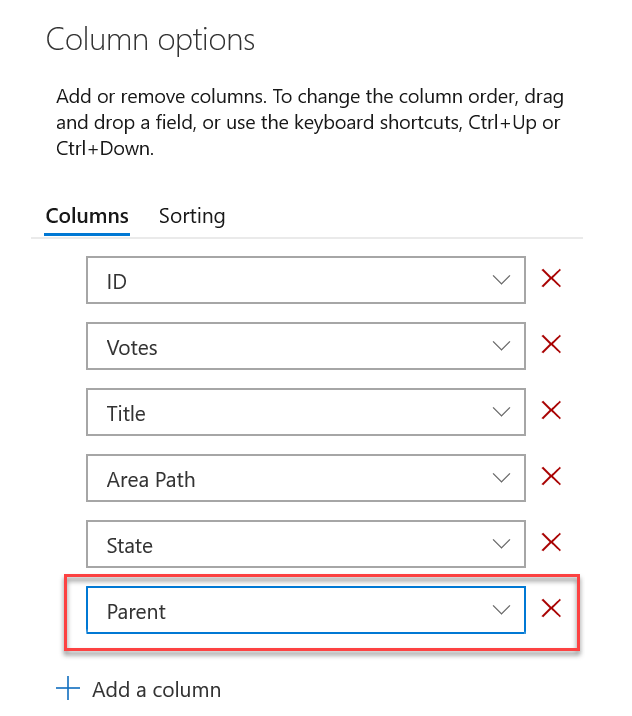Screen dimensions: 632x716
Task: Delete the Title column using red X
Action: point(550,410)
